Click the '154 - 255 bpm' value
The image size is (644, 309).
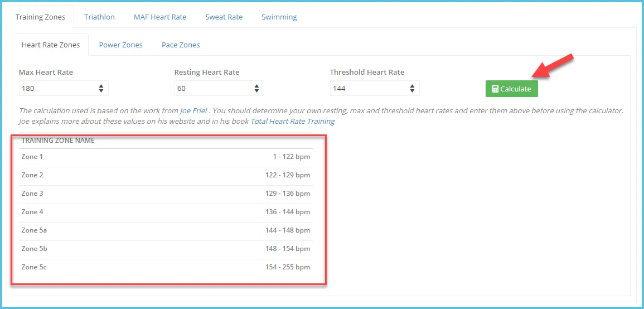[x=288, y=267]
